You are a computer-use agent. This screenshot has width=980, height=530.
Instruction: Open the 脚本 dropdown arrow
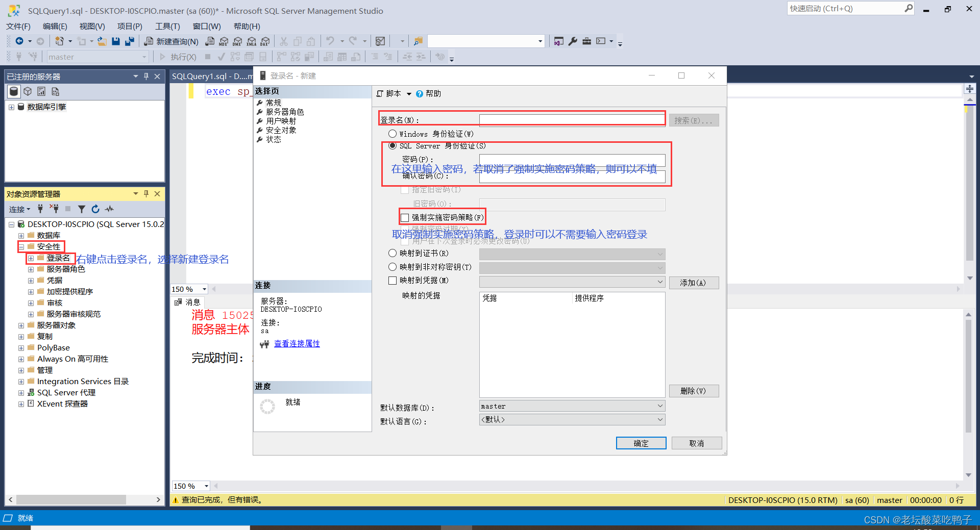(x=409, y=94)
